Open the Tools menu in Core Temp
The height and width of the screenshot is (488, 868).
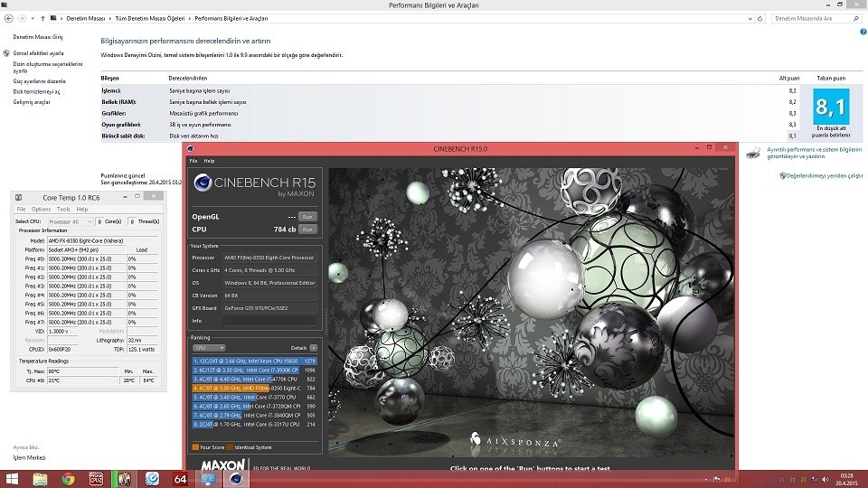[x=63, y=209]
